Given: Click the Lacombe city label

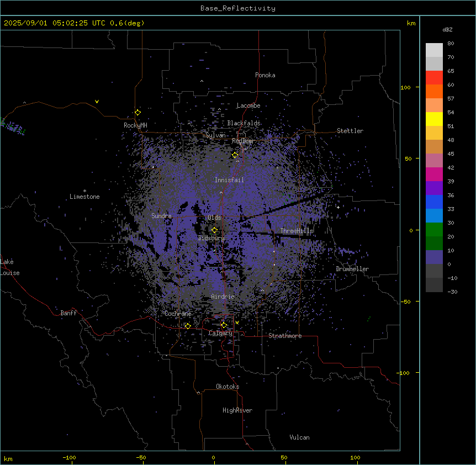Looking at the screenshot, I should pos(248,105).
